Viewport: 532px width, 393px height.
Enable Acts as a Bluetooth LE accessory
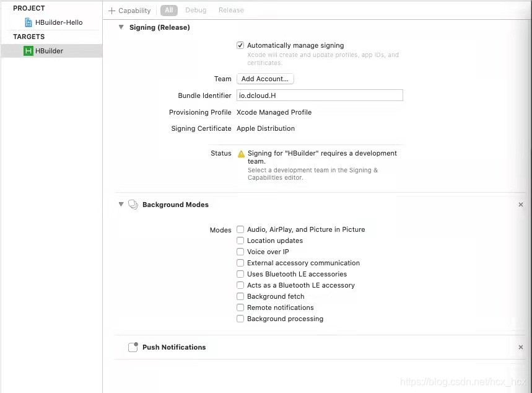[240, 285]
